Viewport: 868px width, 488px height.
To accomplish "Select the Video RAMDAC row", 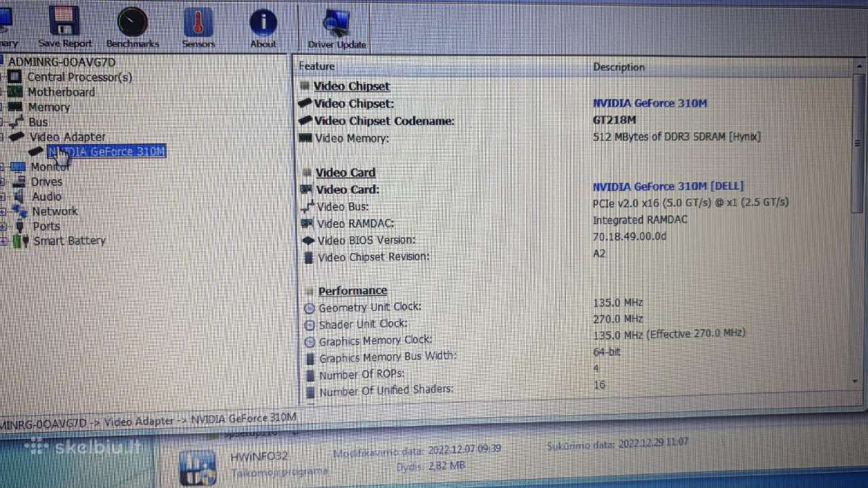I will click(575, 223).
